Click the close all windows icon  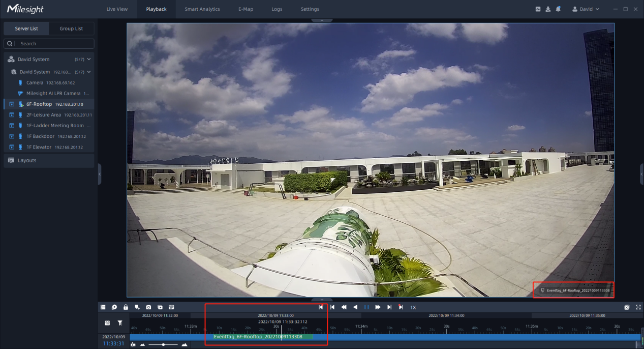627,307
